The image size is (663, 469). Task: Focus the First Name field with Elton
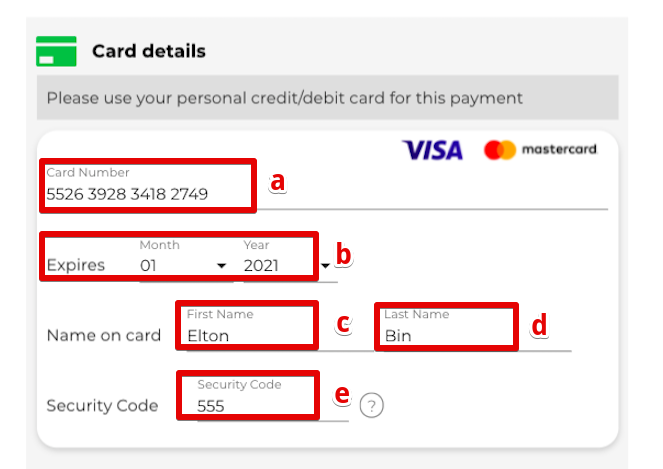click(274, 326)
